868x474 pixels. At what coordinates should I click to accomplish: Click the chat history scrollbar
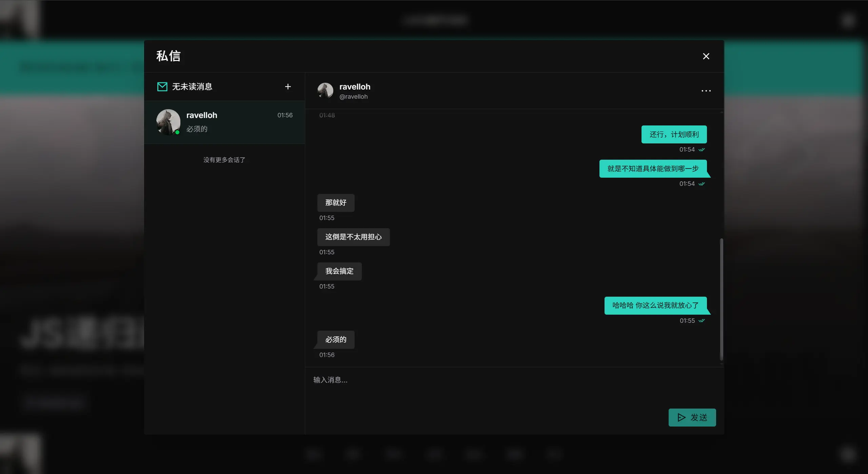point(721,299)
